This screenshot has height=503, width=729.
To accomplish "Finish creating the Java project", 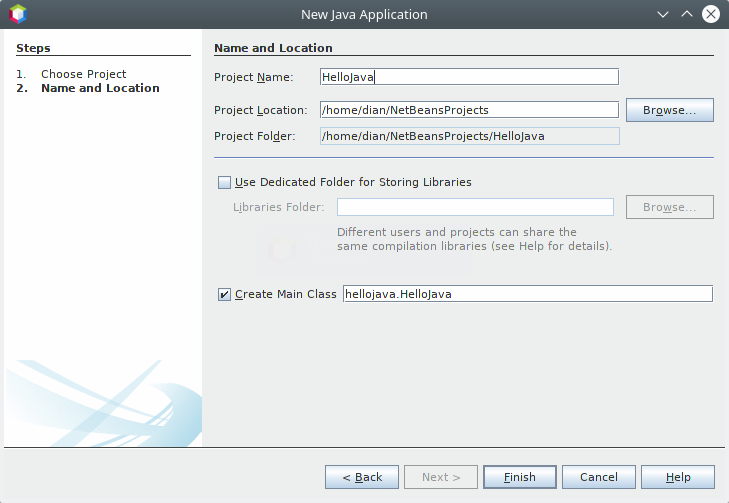I will (520, 477).
